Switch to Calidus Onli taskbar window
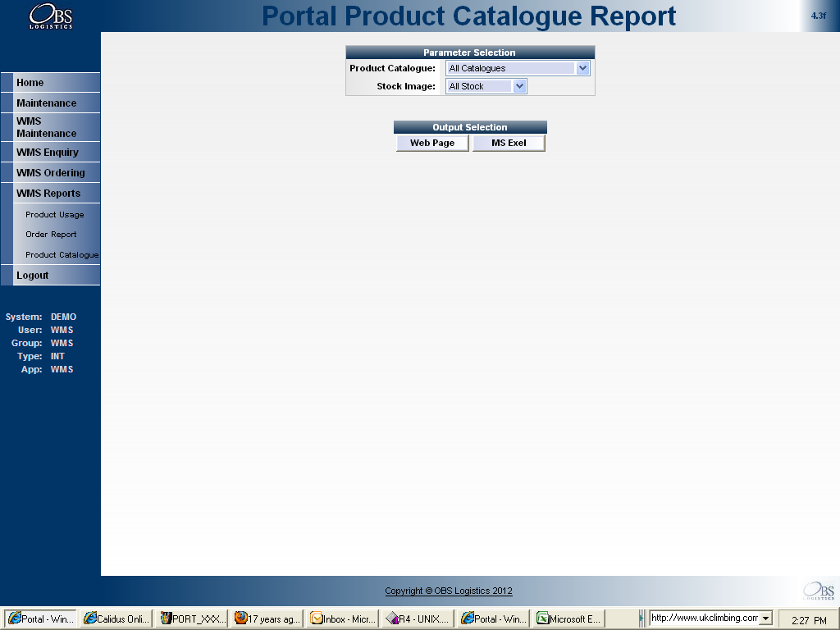Screen dimensions: 840x630 pos(116,619)
